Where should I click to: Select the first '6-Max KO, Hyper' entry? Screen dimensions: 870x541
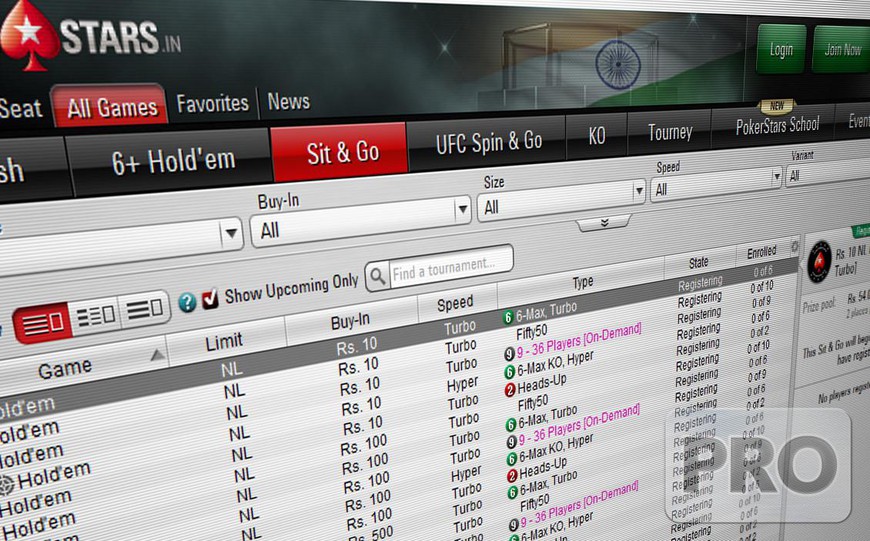tap(555, 364)
